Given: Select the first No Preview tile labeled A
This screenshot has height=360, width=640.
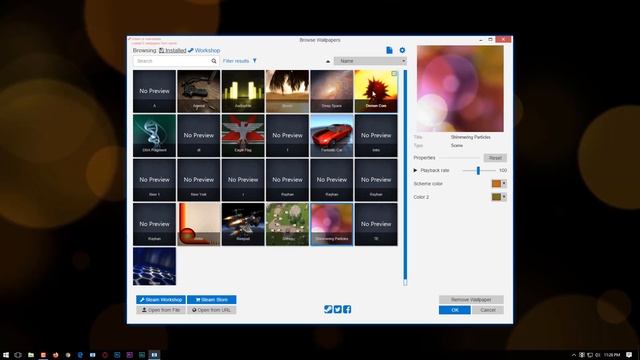Looking at the screenshot, I should 154,91.
